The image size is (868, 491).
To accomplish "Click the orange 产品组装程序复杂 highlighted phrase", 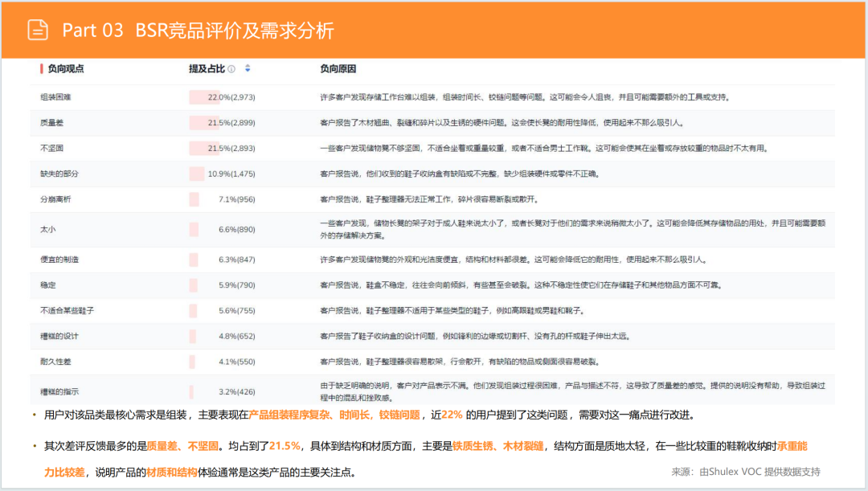I will (289, 415).
